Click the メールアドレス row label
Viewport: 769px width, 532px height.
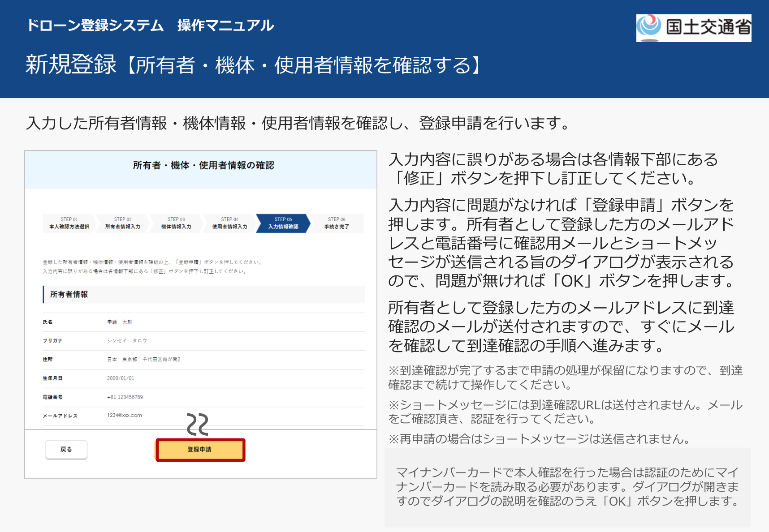(60, 416)
